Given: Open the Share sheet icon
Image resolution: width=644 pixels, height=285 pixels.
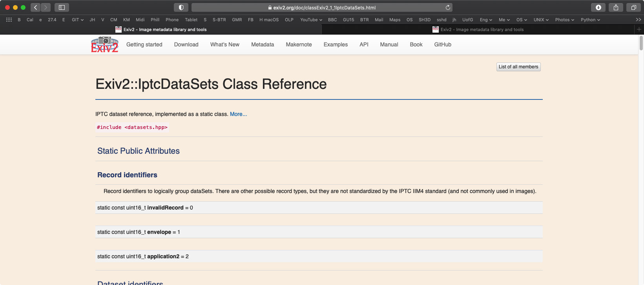Looking at the screenshot, I should [x=616, y=7].
